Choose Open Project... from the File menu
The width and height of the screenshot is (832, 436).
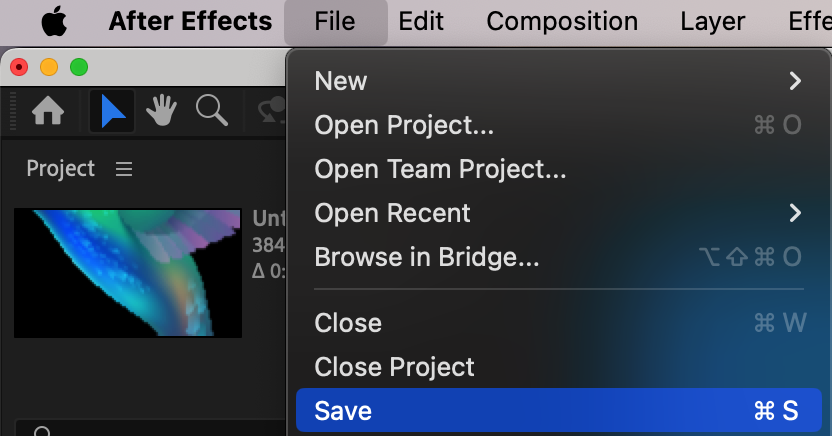coord(404,125)
